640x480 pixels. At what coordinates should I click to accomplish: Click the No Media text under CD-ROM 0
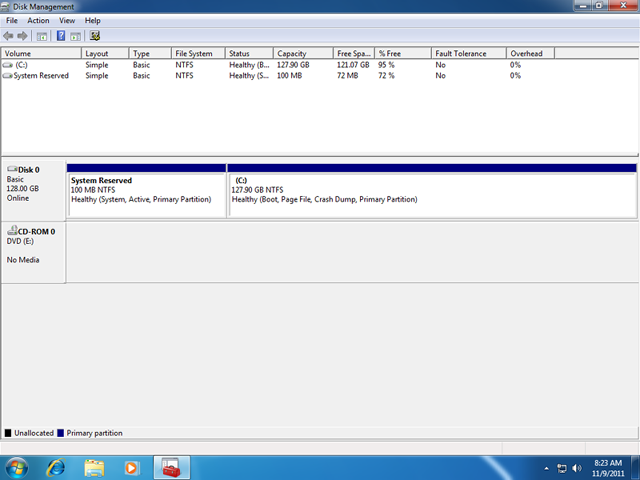pos(23,260)
